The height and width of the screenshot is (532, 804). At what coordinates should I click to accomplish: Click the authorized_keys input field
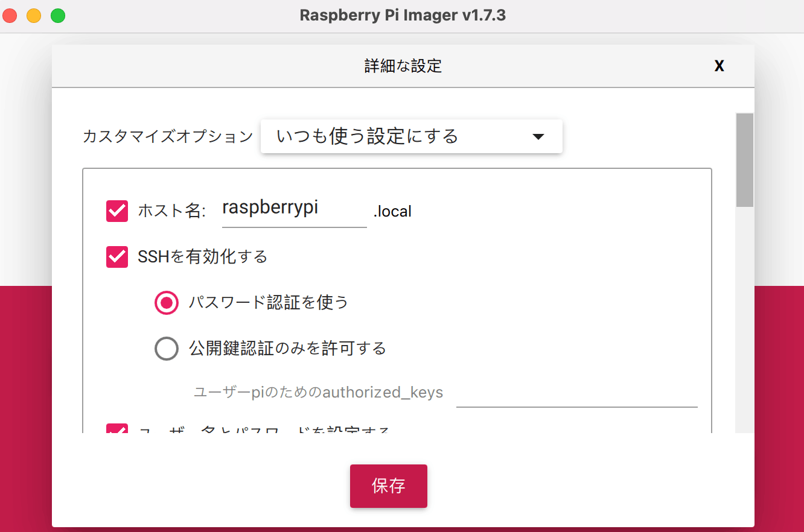click(576, 393)
